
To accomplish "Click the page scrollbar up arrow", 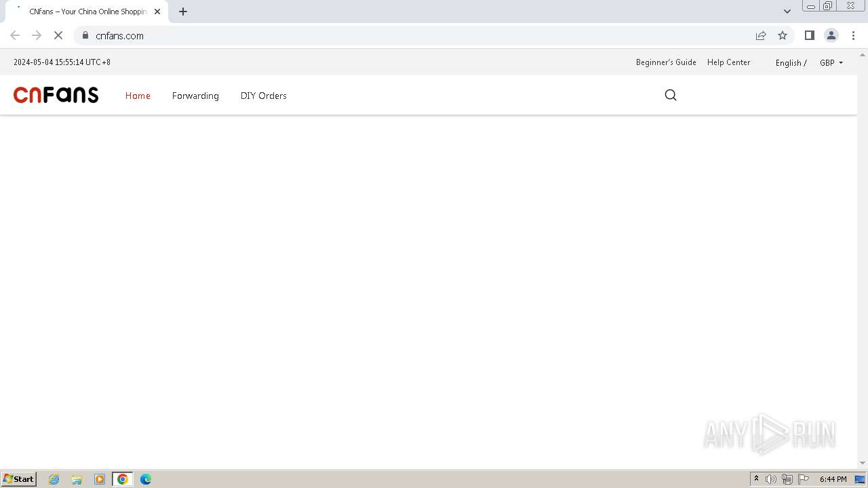I will point(863,54).
